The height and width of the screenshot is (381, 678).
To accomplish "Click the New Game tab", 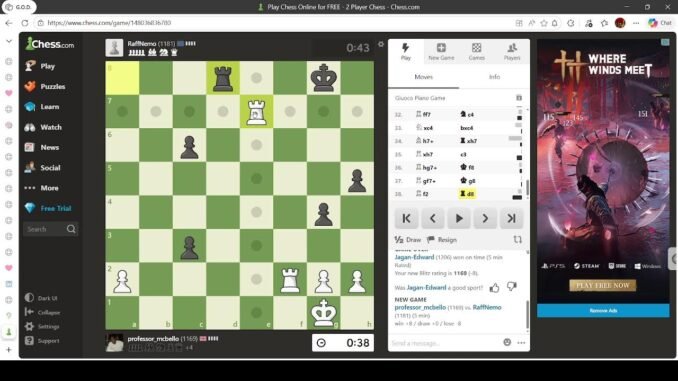I will click(441, 51).
